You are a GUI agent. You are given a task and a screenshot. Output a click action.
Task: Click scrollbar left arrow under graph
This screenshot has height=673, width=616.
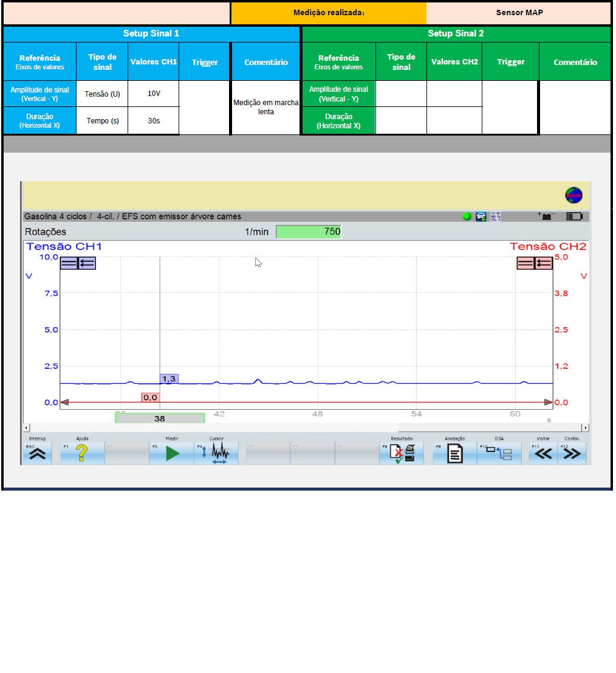click(x=26, y=428)
